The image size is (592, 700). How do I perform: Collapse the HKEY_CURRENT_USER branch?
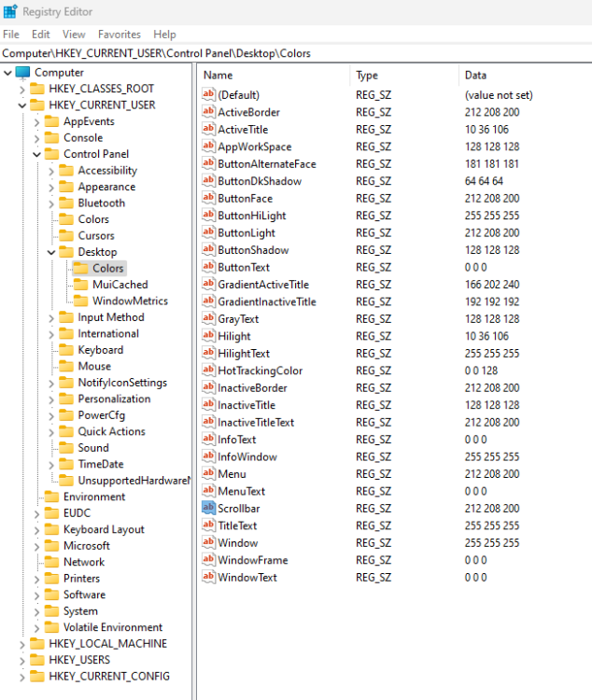point(22,105)
